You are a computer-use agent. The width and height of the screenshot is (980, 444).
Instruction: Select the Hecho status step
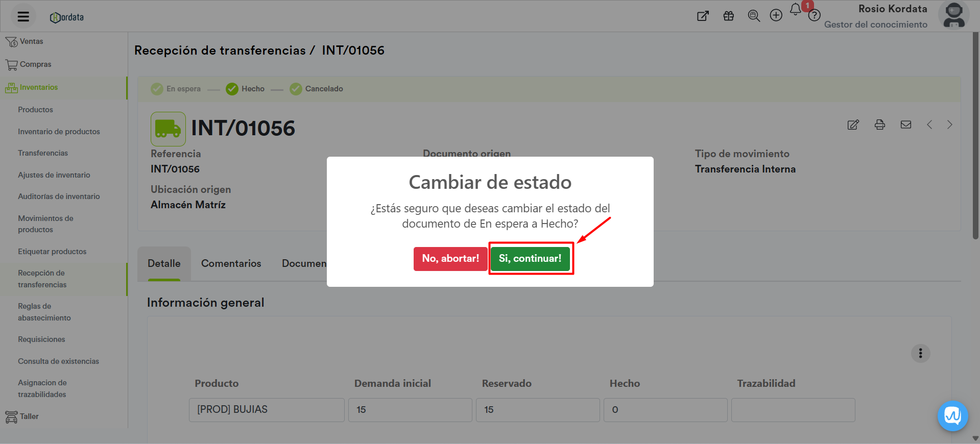pos(246,89)
